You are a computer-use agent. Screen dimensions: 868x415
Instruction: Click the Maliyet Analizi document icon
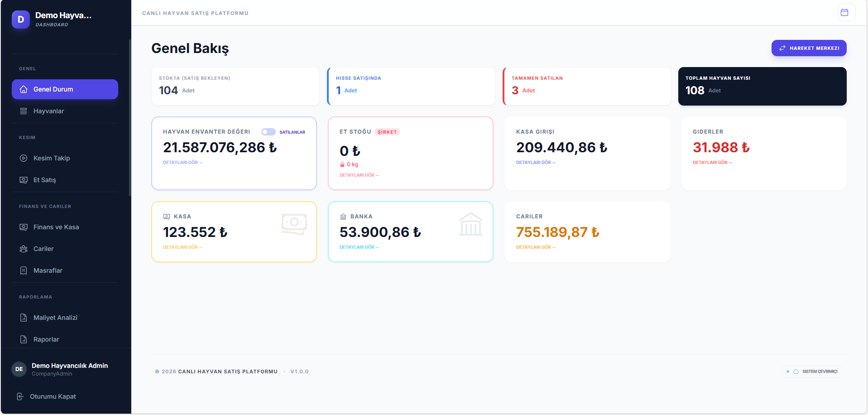(x=24, y=318)
